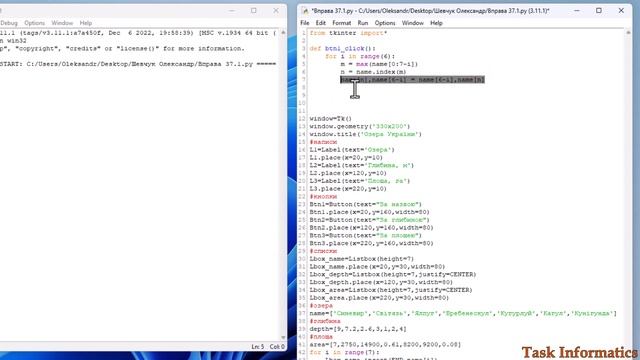
Task: Click the name= list line
Action: pyautogui.click(x=463, y=313)
